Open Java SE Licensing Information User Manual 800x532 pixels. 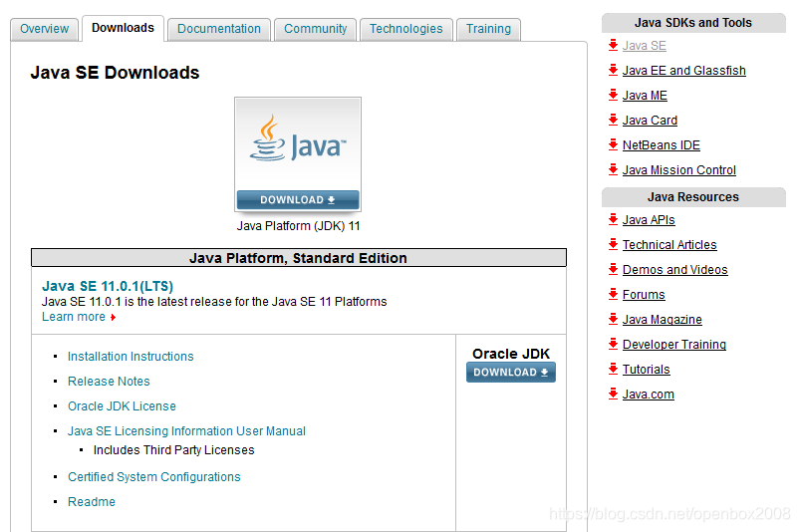click(186, 431)
